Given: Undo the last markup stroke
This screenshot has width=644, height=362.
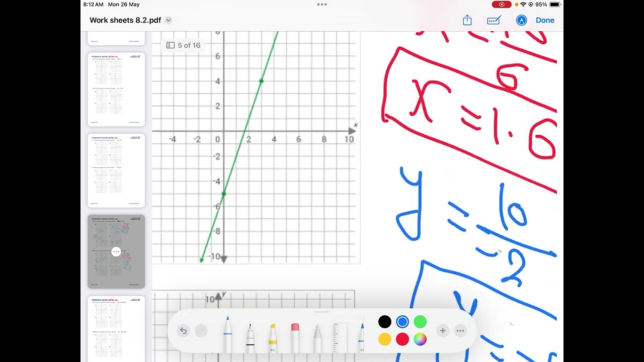Looking at the screenshot, I should [x=184, y=331].
